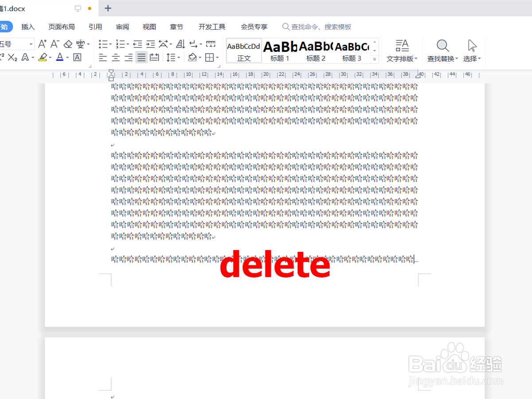Open the bullet list style dropdown
532x399 pixels.
[x=110, y=44]
